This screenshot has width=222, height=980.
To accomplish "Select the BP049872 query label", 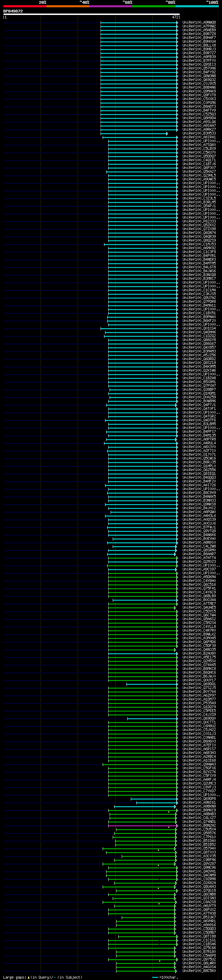I will coord(13,11).
